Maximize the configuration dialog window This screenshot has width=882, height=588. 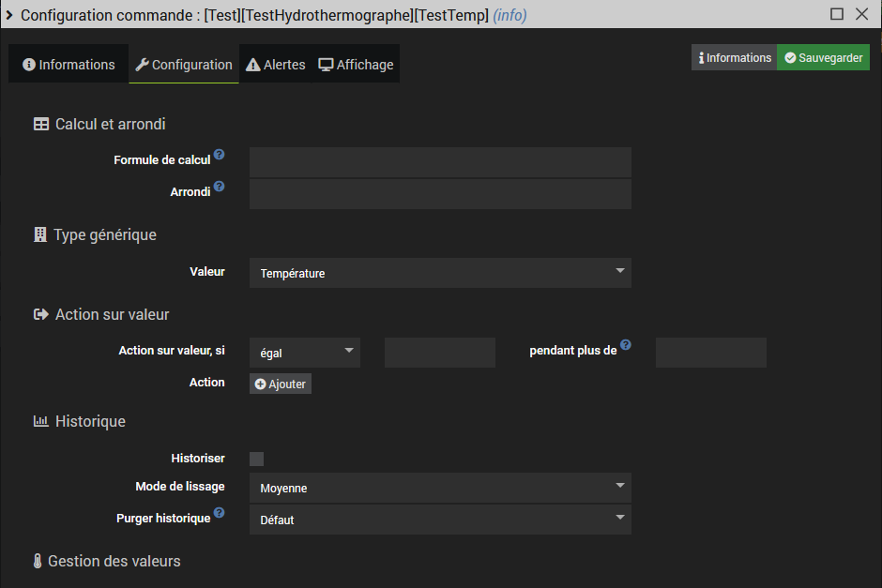pyautogui.click(x=837, y=14)
